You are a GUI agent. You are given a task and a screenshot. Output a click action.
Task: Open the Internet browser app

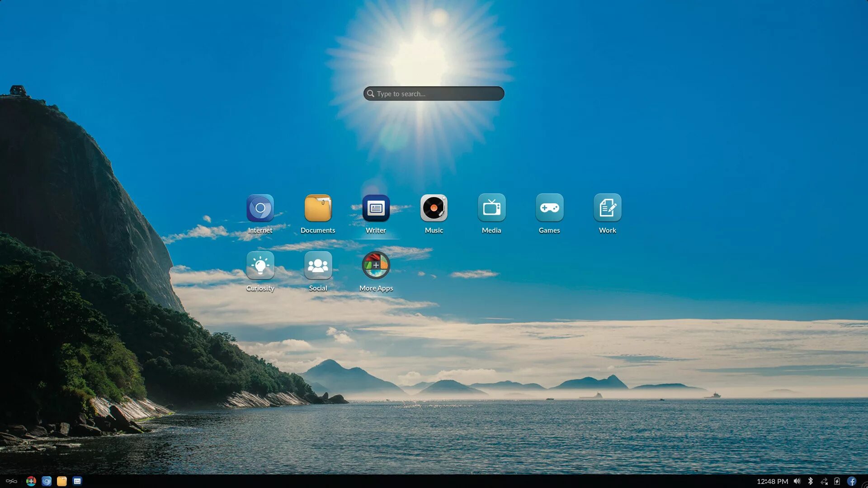click(x=260, y=208)
